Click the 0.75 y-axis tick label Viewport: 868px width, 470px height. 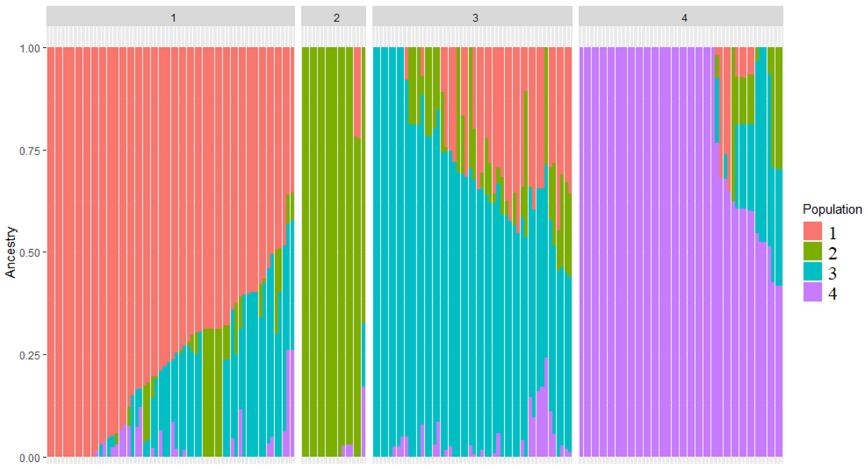pyautogui.click(x=30, y=151)
